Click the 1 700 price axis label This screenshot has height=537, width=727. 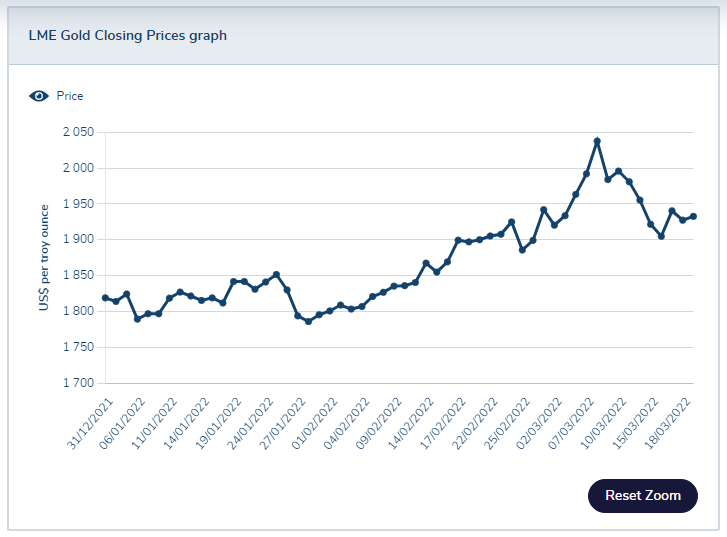click(x=76, y=383)
